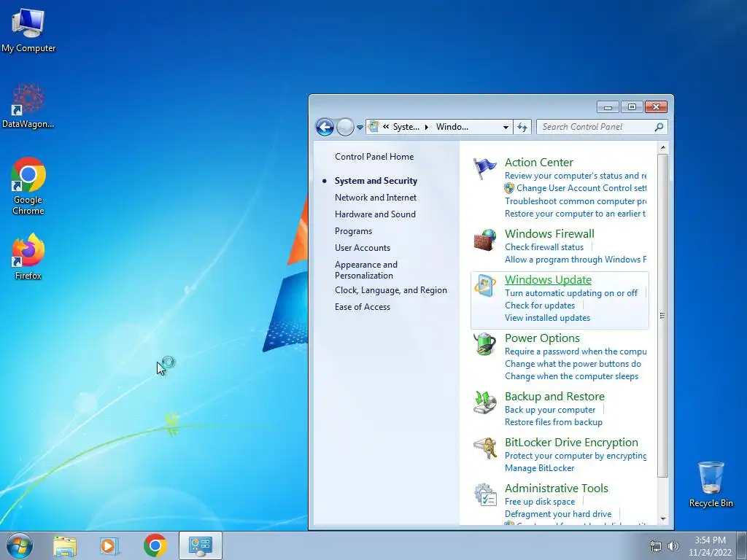747x560 pixels.
Task: Open the Action Center heading link
Action: pyautogui.click(x=539, y=163)
